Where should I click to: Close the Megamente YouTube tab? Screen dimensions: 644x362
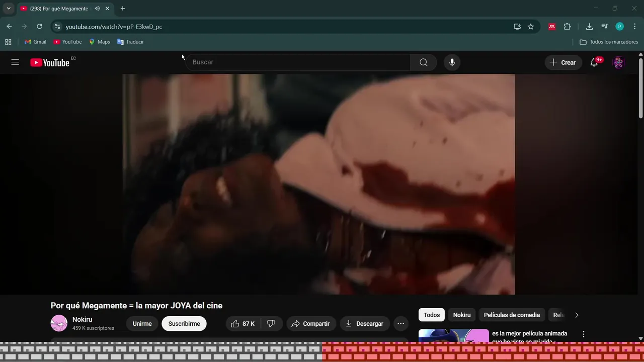[x=107, y=9]
